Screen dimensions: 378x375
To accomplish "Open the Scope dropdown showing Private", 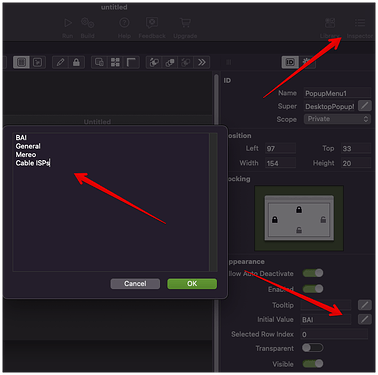I will [x=337, y=119].
